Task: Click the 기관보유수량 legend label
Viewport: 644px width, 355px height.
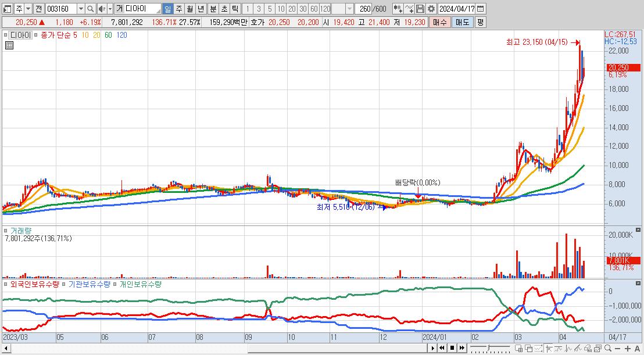Action: click(x=89, y=284)
